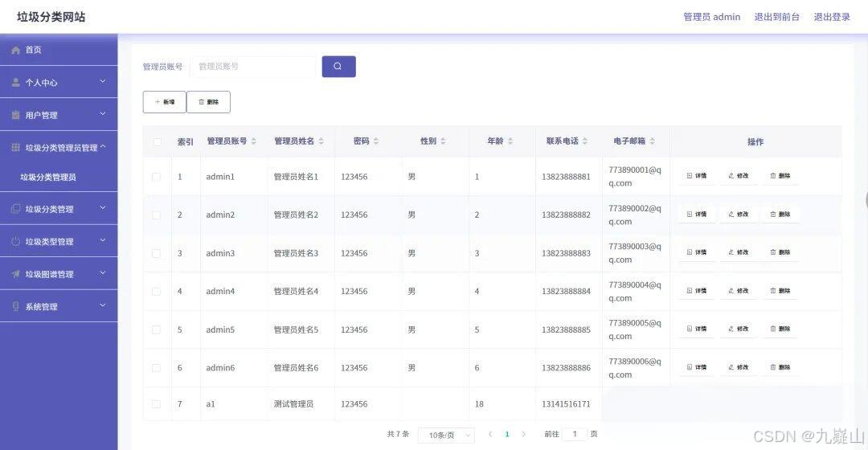Click 删除 for the admin6 row
The height and width of the screenshot is (450, 868).
tap(780, 367)
